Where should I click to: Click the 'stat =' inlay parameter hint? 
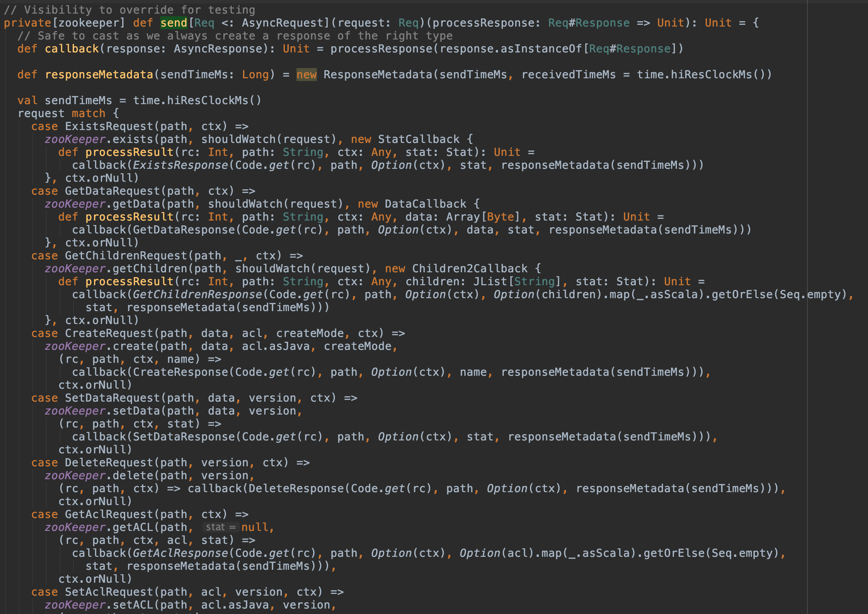pyautogui.click(x=221, y=527)
